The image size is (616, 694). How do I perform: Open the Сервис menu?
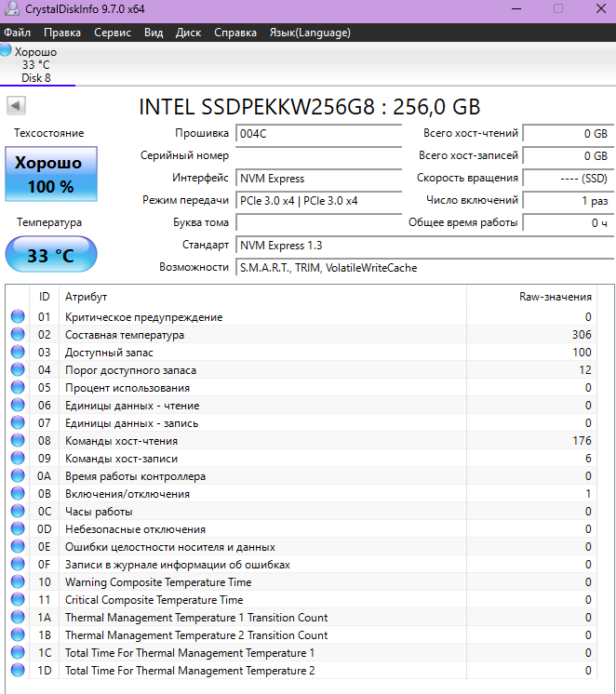113,33
